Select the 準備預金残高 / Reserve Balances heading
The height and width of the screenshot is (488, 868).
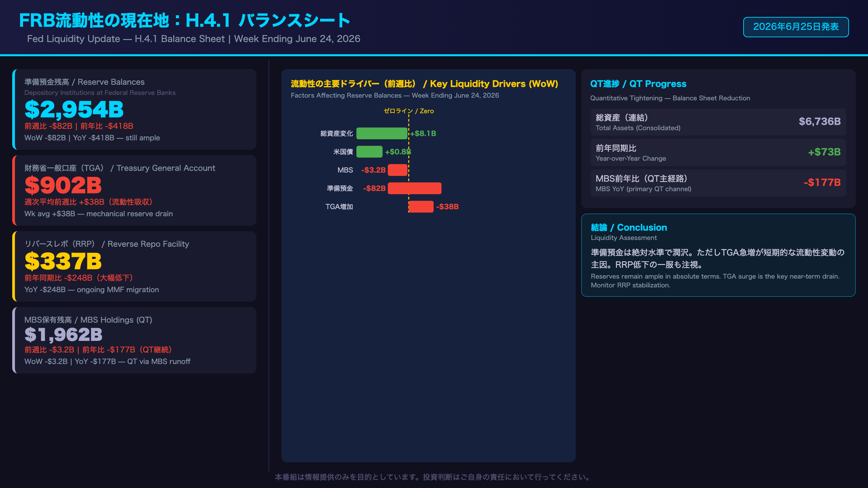[x=84, y=82]
